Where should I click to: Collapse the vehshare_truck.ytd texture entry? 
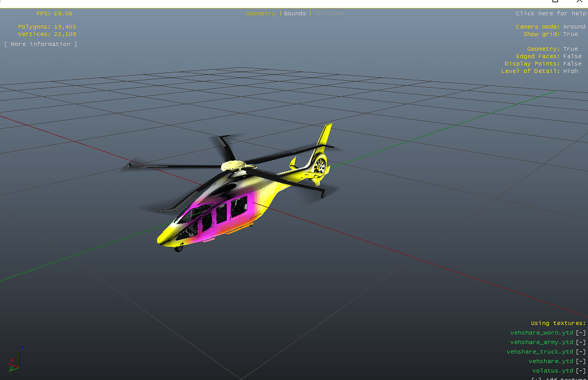pos(579,351)
